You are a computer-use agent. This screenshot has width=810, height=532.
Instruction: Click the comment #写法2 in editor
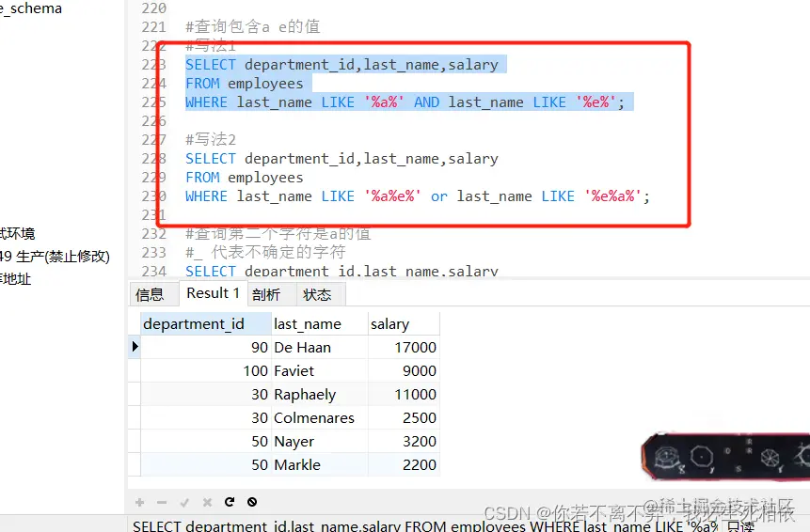pyautogui.click(x=211, y=139)
